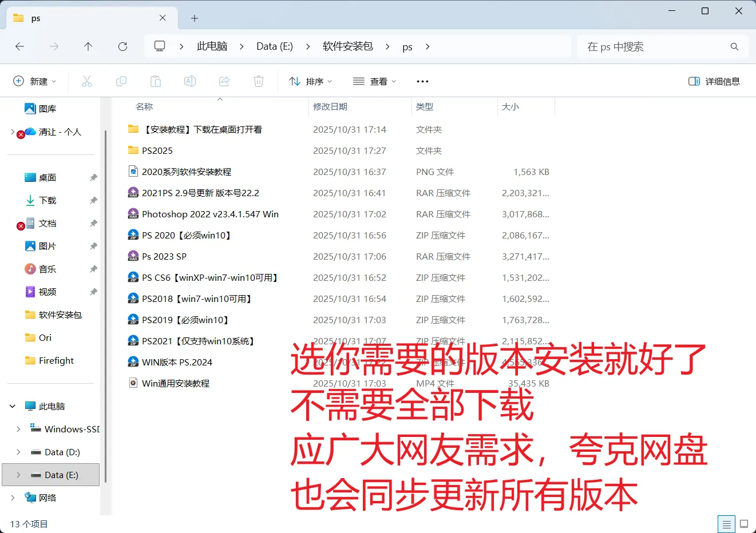
Task: Switch to large thumbnails view
Action: tap(744, 524)
